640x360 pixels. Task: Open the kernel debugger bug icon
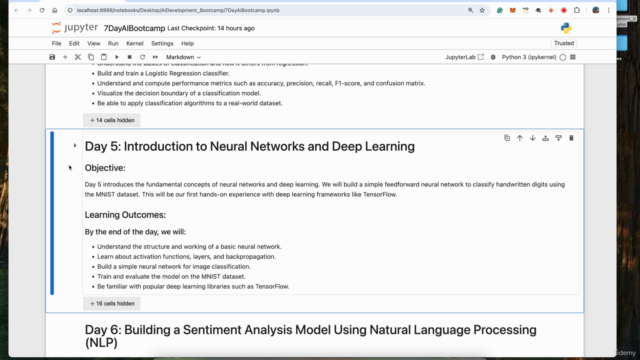(493, 57)
